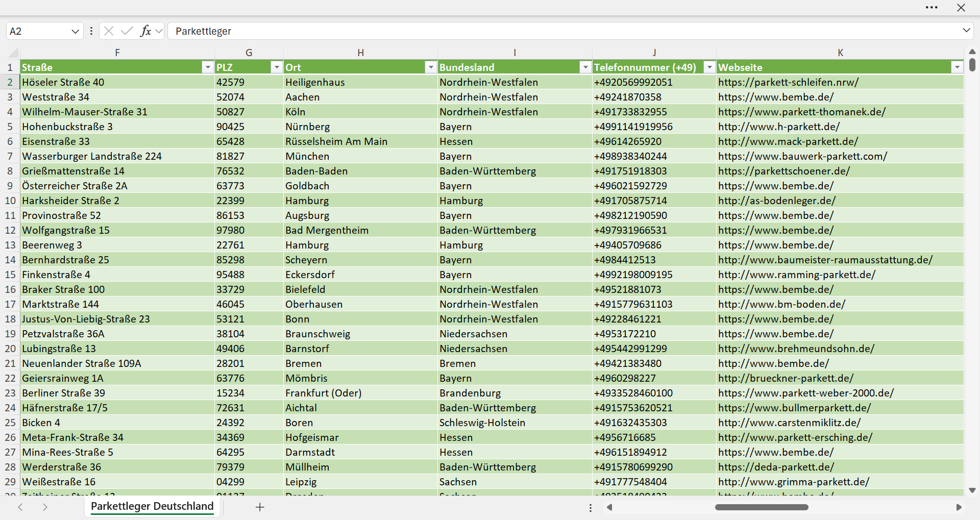Open the Webseite column filter dropdown
This screenshot has width=980, height=520.
click(957, 67)
